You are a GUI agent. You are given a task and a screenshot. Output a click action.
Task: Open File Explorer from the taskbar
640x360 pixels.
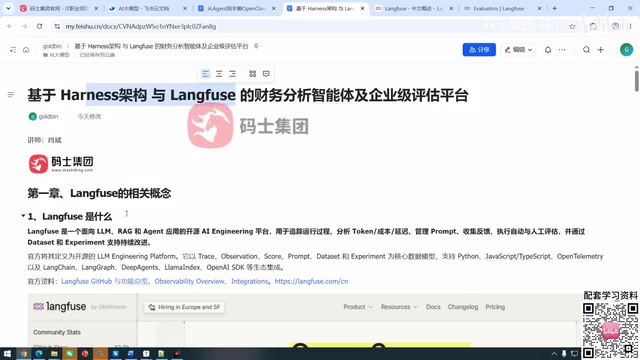54,353
